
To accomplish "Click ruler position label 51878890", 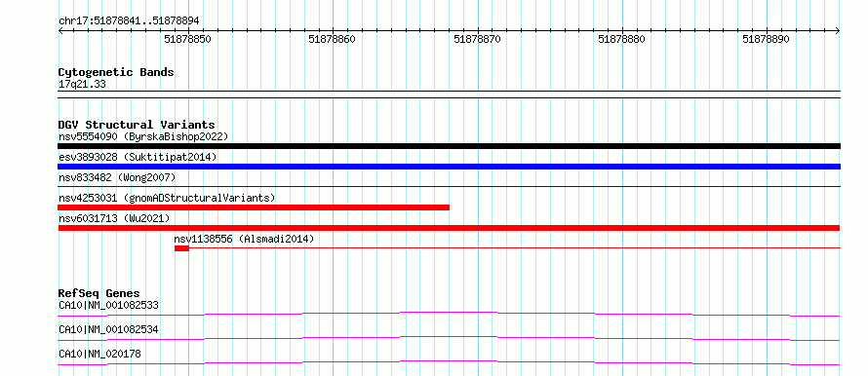I will 767,39.
